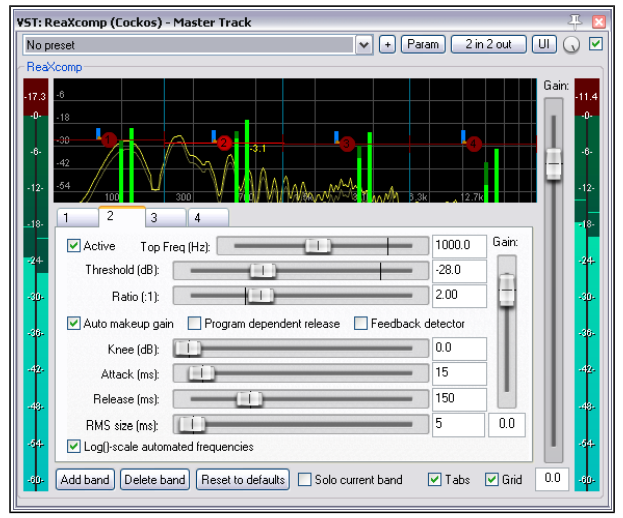Click the master Gain vertical slider handle
Image resolution: width=623 pixels, height=518 pixels.
click(553, 164)
